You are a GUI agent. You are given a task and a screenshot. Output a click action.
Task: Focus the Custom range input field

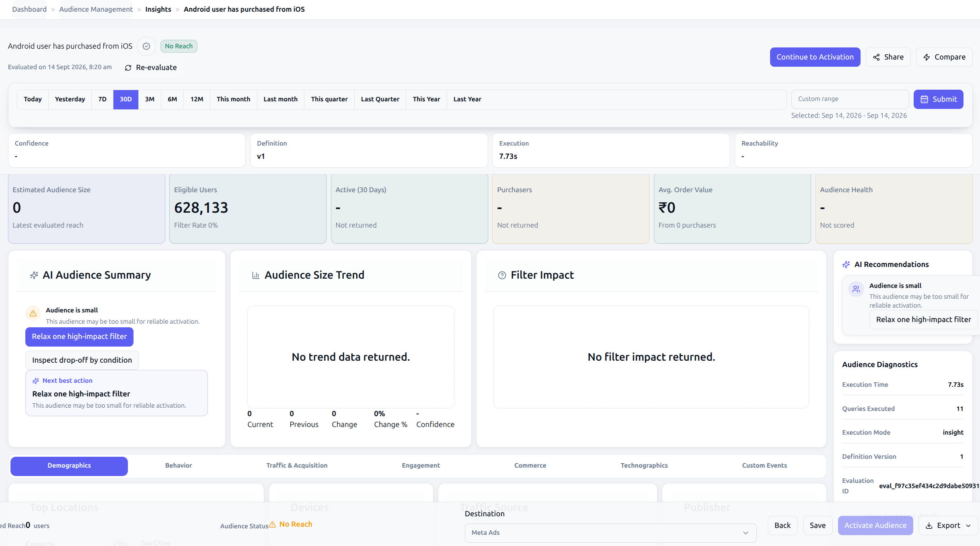850,99
